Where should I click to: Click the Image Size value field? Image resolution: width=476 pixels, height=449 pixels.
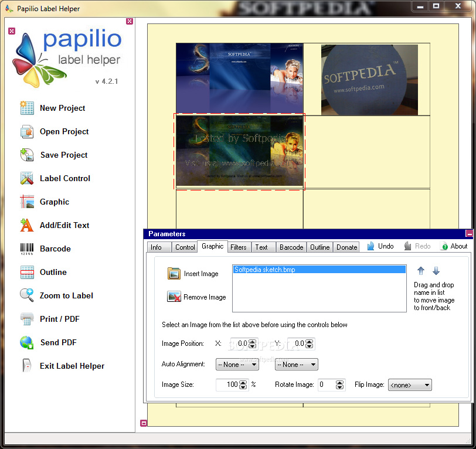click(x=227, y=385)
